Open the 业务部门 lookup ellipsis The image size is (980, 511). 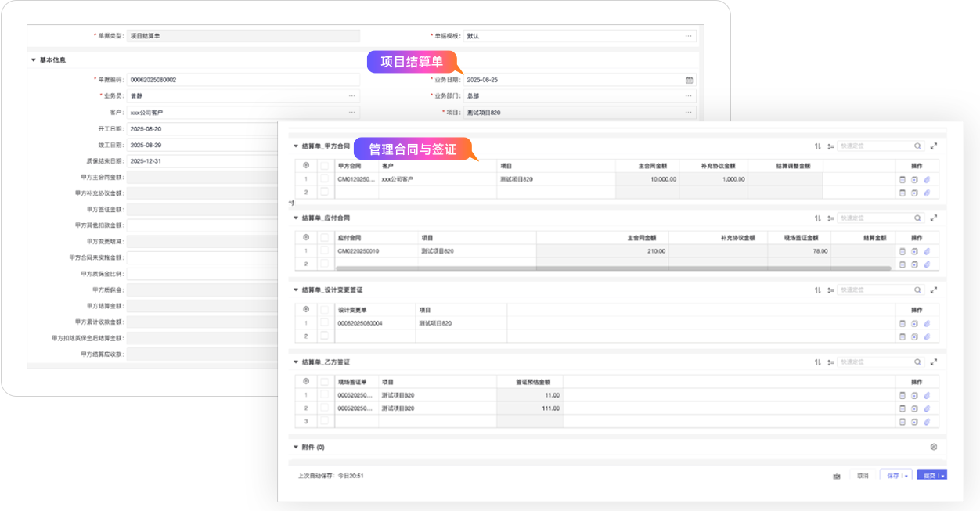tap(689, 96)
